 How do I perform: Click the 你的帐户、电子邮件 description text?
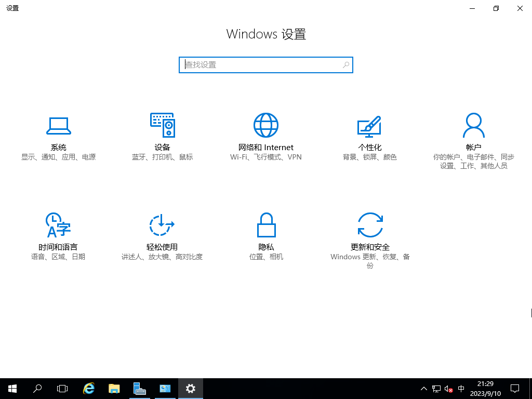pyautogui.click(x=474, y=162)
